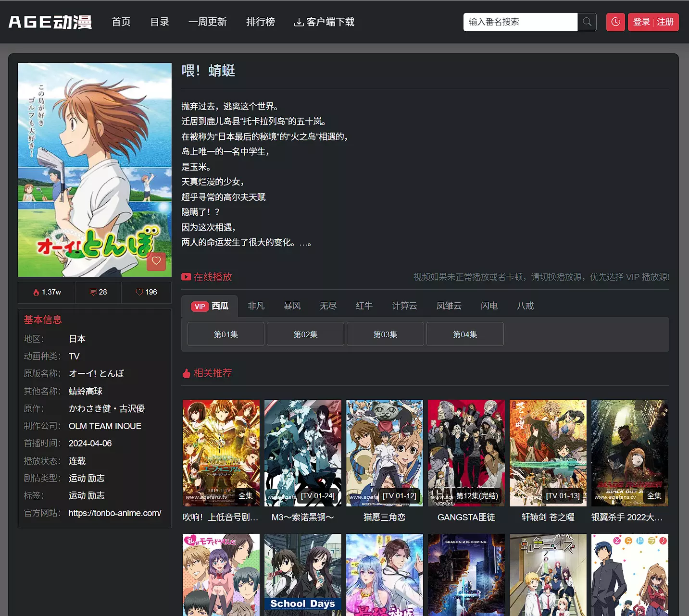Click the heart favorite icon on poster
This screenshot has width=689, height=616.
[156, 261]
